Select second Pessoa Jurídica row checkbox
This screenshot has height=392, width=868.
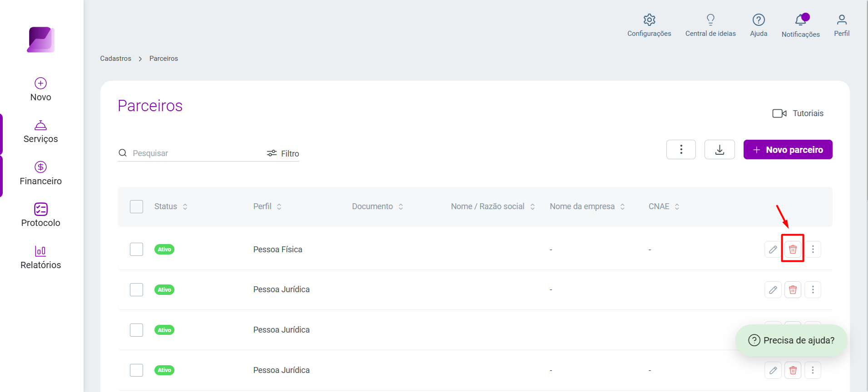[136, 330]
